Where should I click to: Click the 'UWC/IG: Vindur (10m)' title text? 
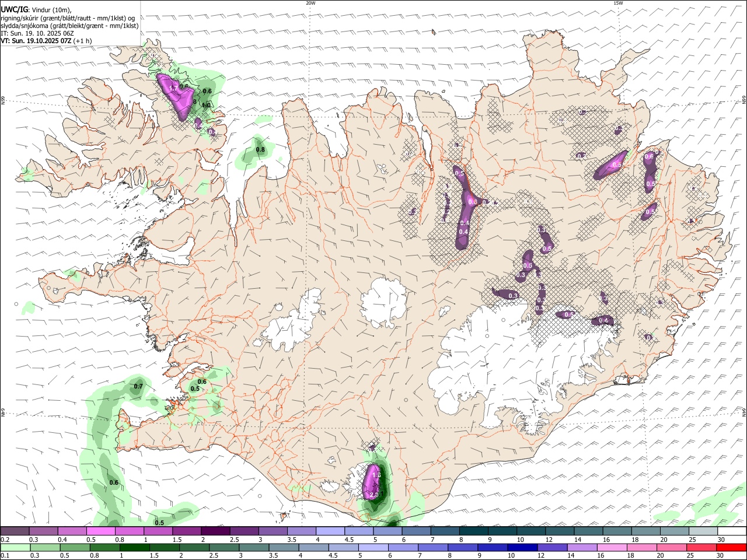point(36,10)
